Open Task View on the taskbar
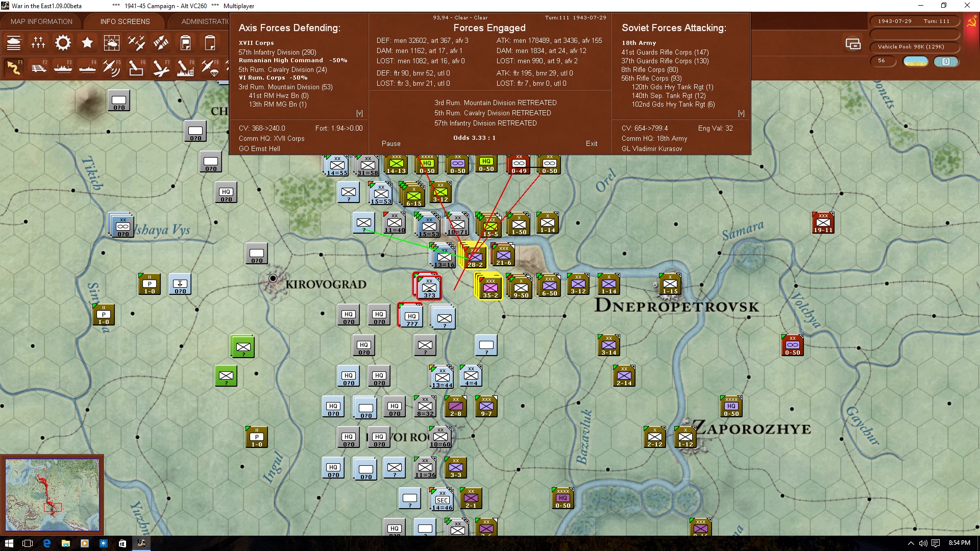This screenshot has width=980, height=551. 28,543
